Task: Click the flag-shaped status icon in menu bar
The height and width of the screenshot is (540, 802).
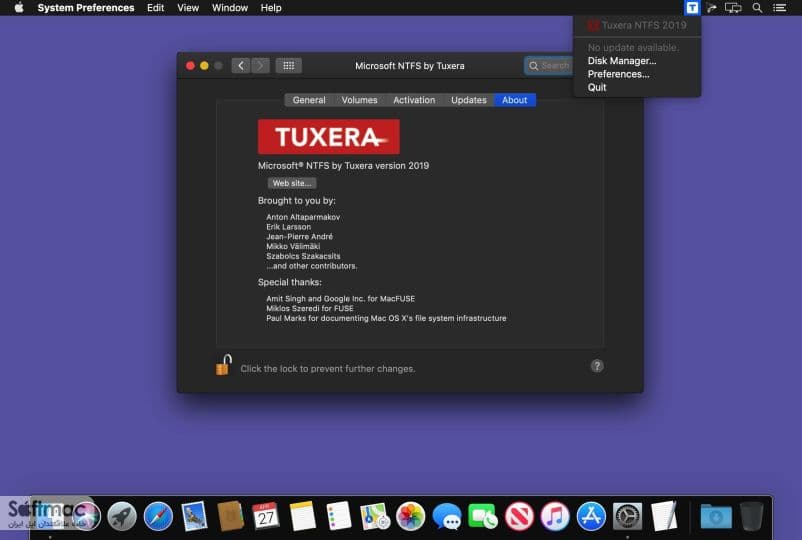Action: (x=711, y=8)
